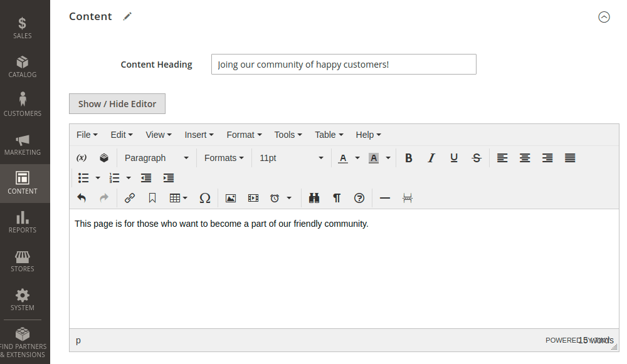Toggle italic formatting
Image resolution: width=627 pixels, height=364 pixels.
click(x=431, y=158)
